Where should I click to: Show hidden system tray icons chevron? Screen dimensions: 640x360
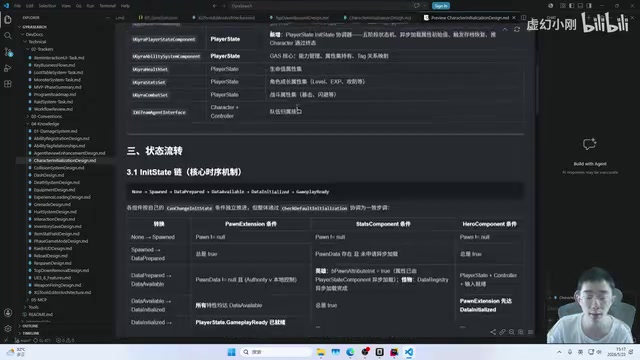(559, 352)
